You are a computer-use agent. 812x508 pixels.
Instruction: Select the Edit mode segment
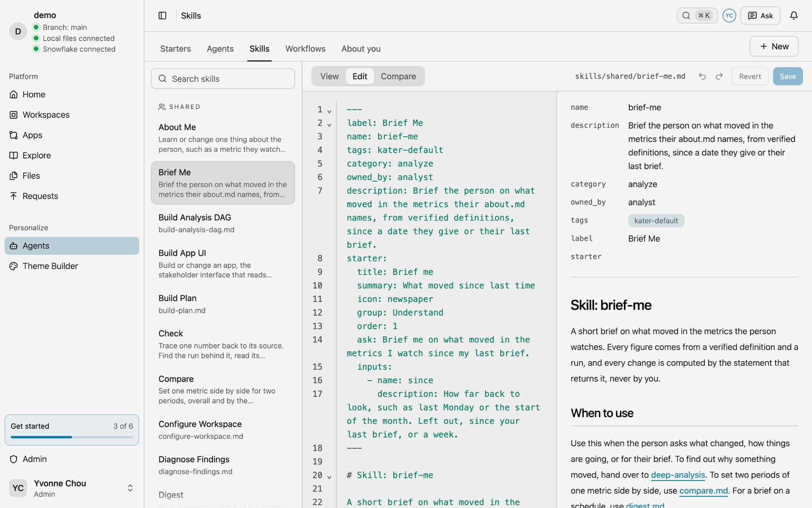point(360,76)
